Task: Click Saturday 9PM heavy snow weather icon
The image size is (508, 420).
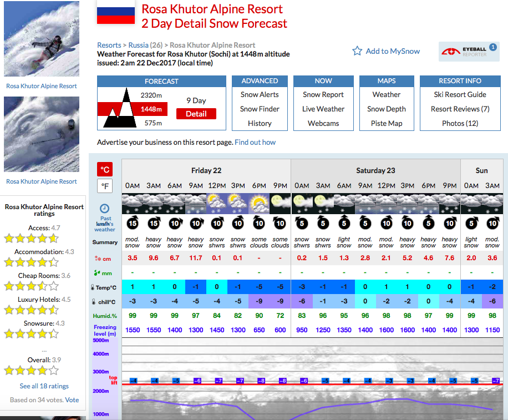Action: (x=450, y=204)
